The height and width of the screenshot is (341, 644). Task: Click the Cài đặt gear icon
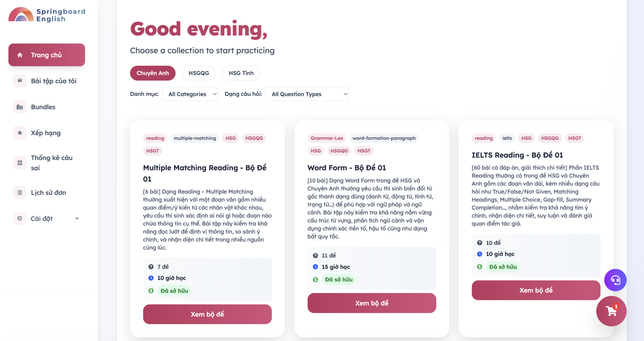click(20, 218)
